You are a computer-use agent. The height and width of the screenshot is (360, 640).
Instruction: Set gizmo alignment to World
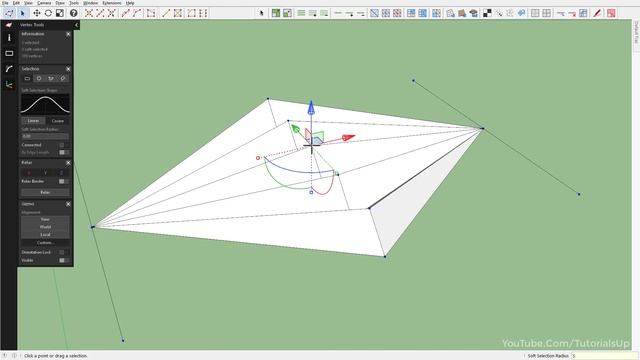pos(45,227)
